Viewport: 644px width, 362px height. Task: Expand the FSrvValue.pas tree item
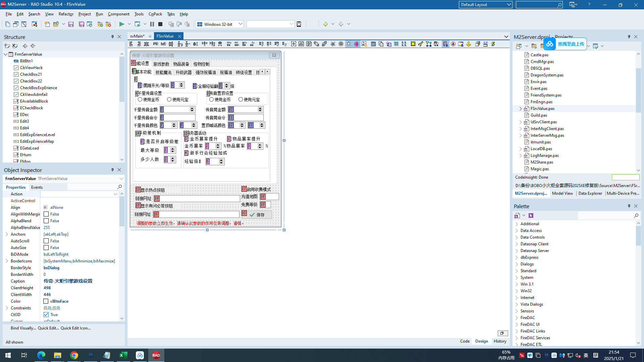click(520, 108)
